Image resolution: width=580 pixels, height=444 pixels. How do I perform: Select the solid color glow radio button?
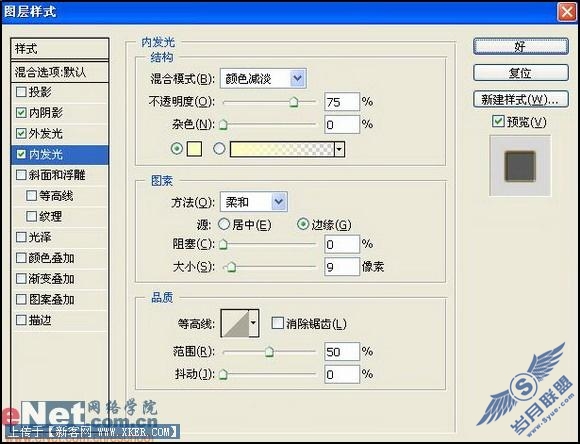click(177, 149)
